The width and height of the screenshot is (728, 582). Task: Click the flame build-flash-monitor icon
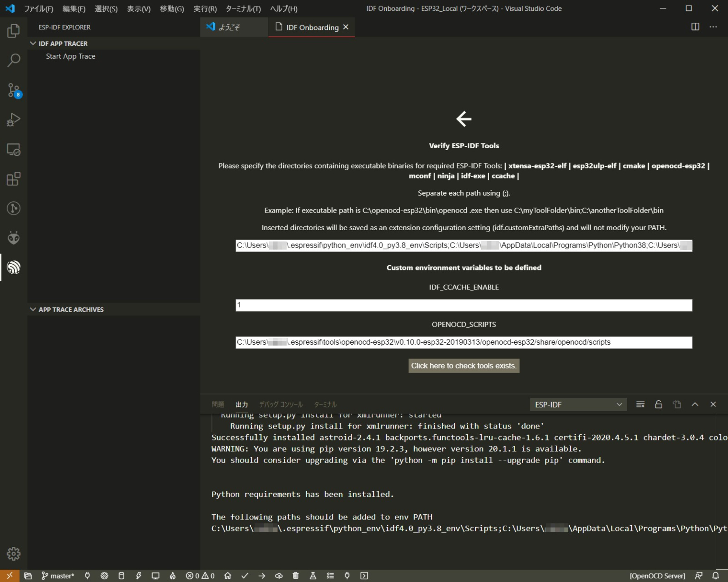pos(173,576)
